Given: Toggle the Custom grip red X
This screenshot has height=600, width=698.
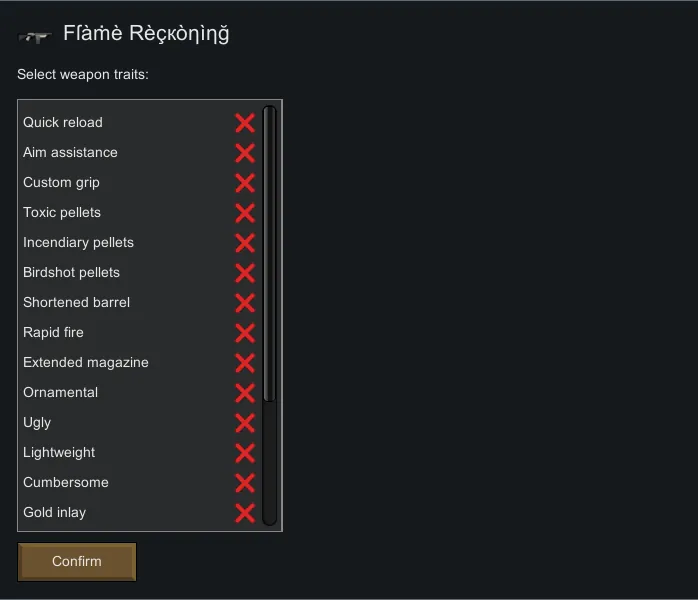Looking at the screenshot, I should point(245,183).
